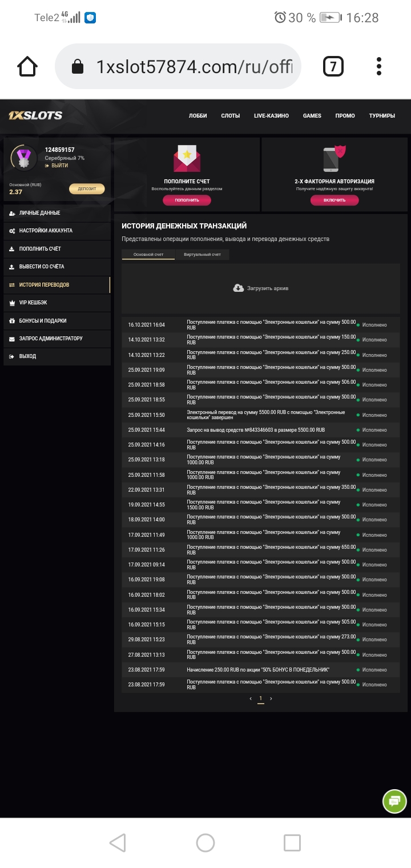The image size is (411, 868).
Task: Go to next page with right pagination arrow
Action: coord(271,698)
